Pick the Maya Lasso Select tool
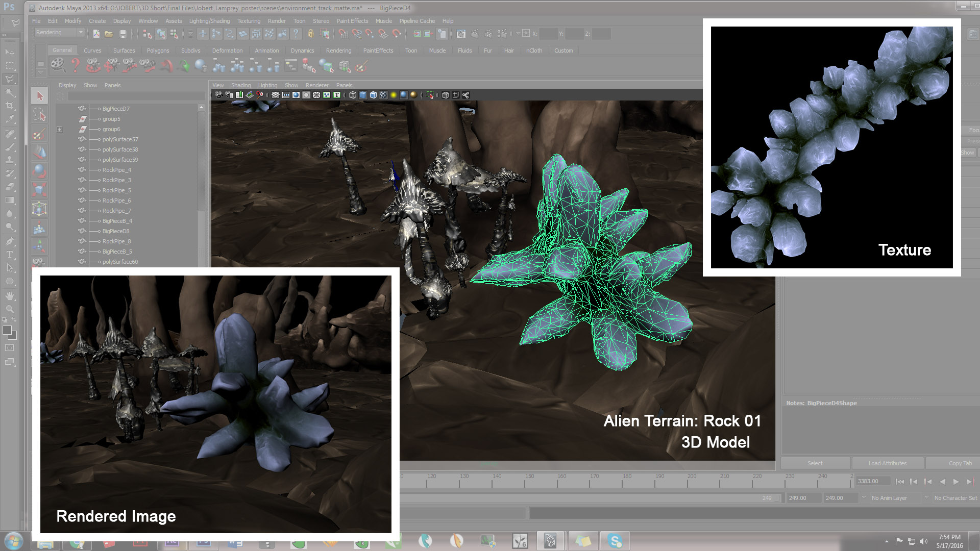The width and height of the screenshot is (980, 551). coord(39,115)
